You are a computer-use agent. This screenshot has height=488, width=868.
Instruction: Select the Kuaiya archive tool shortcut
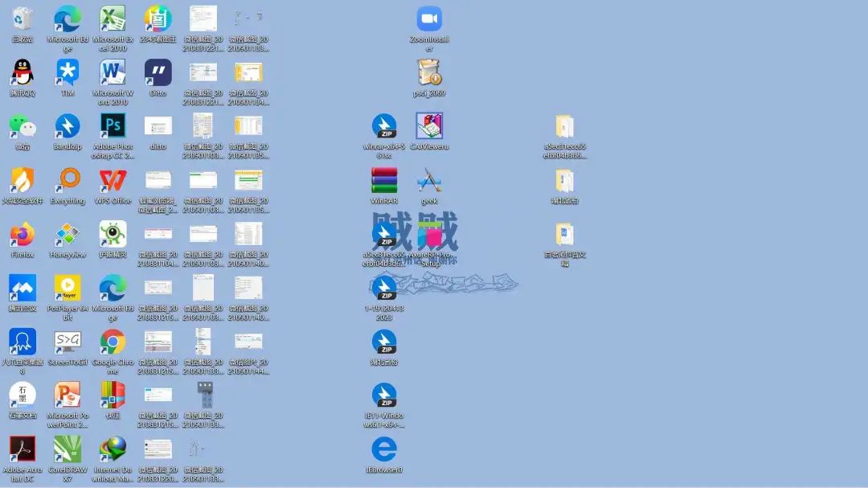tap(113, 396)
